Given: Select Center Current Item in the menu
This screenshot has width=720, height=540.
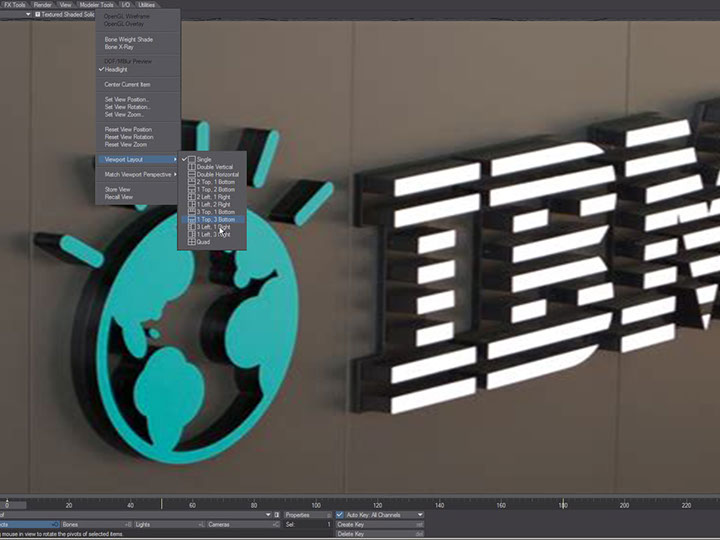Looking at the screenshot, I should coord(127,84).
